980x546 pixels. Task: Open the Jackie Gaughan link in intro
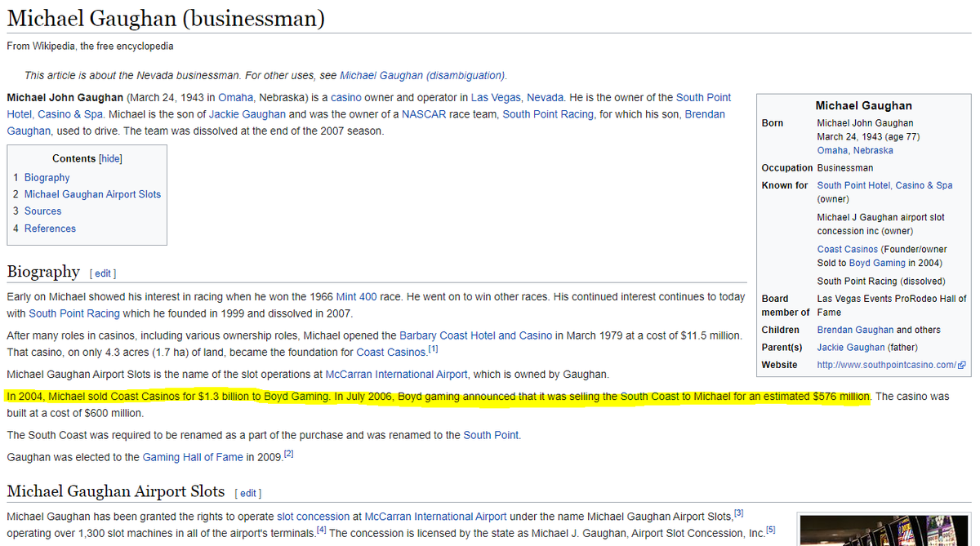[x=248, y=114]
